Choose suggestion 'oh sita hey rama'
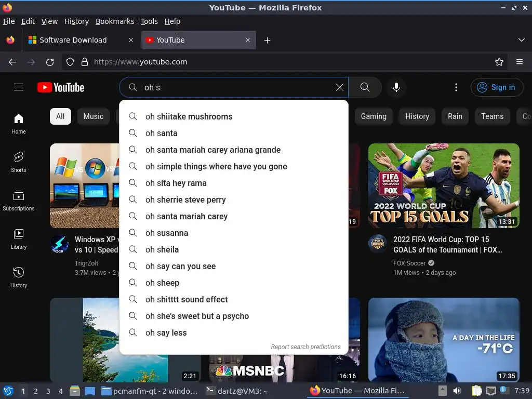The width and height of the screenshot is (532, 399). (x=234, y=183)
